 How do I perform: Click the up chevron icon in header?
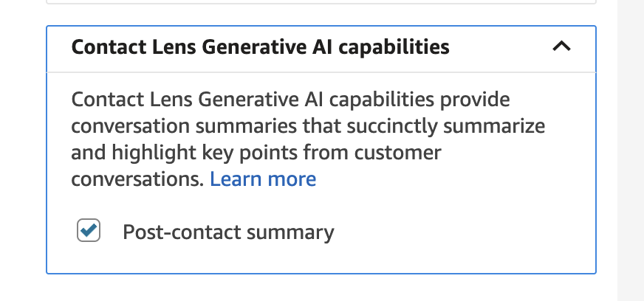click(561, 46)
